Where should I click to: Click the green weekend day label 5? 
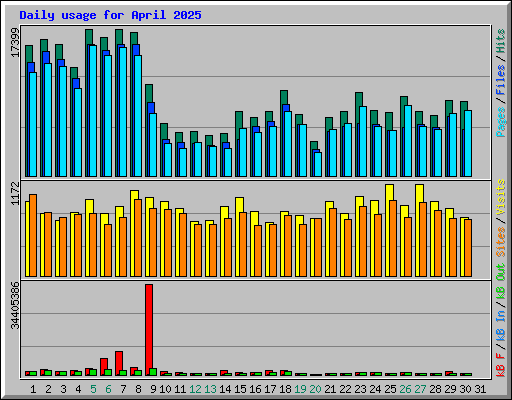click(x=93, y=389)
